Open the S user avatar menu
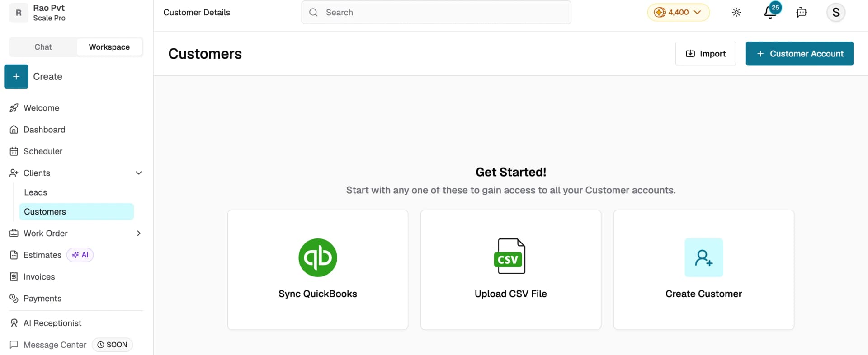Image resolution: width=868 pixels, height=355 pixels. point(836,13)
